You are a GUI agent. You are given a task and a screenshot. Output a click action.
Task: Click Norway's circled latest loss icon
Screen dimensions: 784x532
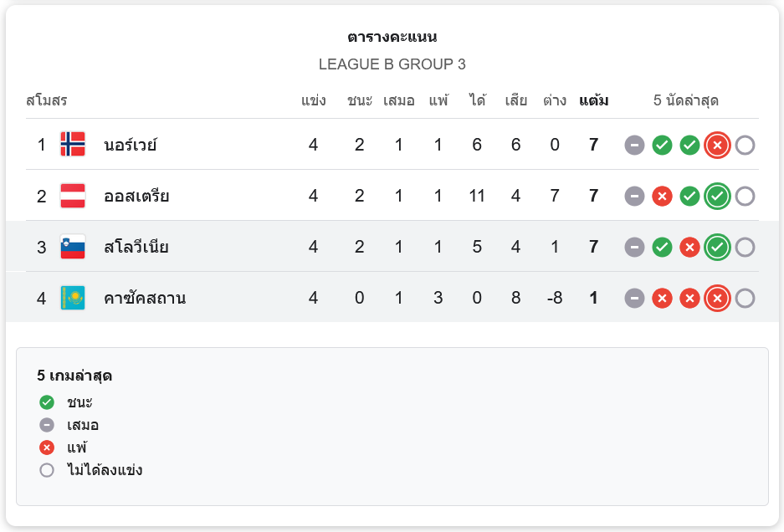(716, 146)
